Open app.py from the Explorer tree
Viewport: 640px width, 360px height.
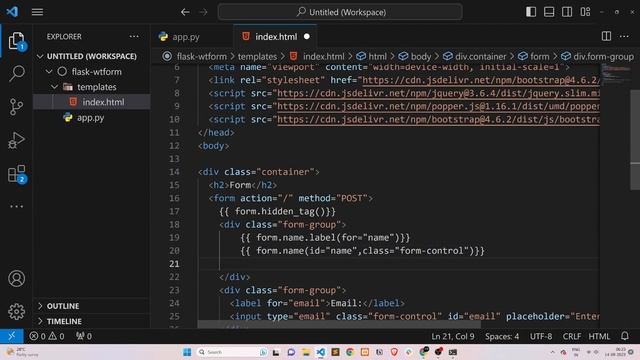coord(92,118)
